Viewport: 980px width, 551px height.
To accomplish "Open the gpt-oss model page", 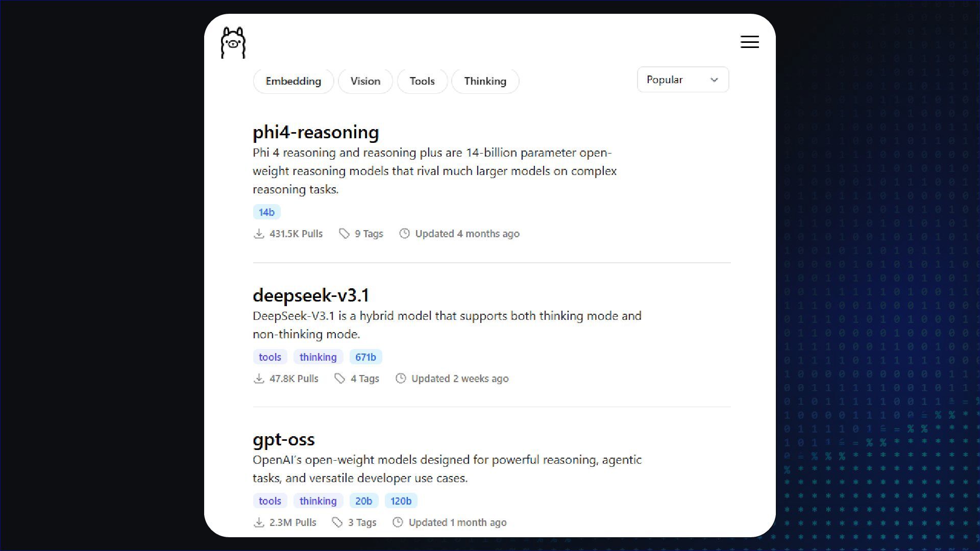I will click(x=284, y=440).
